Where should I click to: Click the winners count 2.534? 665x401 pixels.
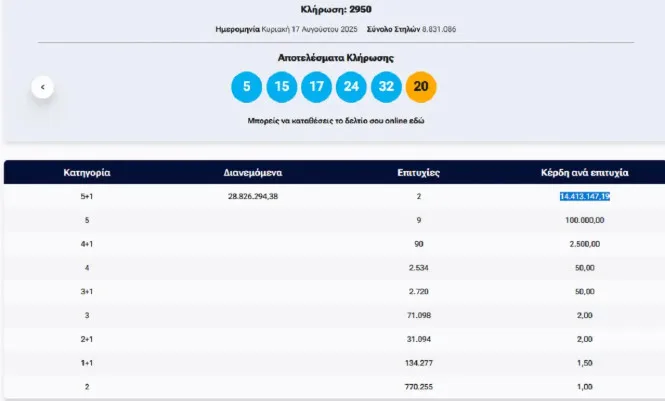(x=419, y=268)
